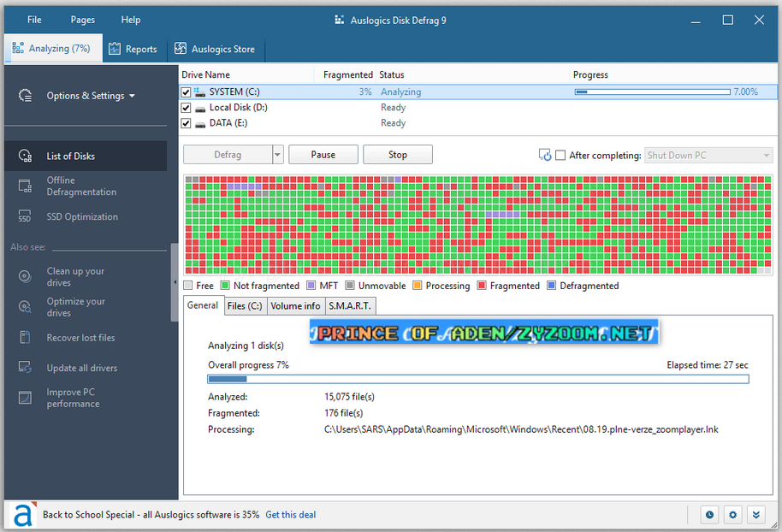The height and width of the screenshot is (532, 782).
Task: Click the List of Disks sidebar icon
Action: (25, 156)
